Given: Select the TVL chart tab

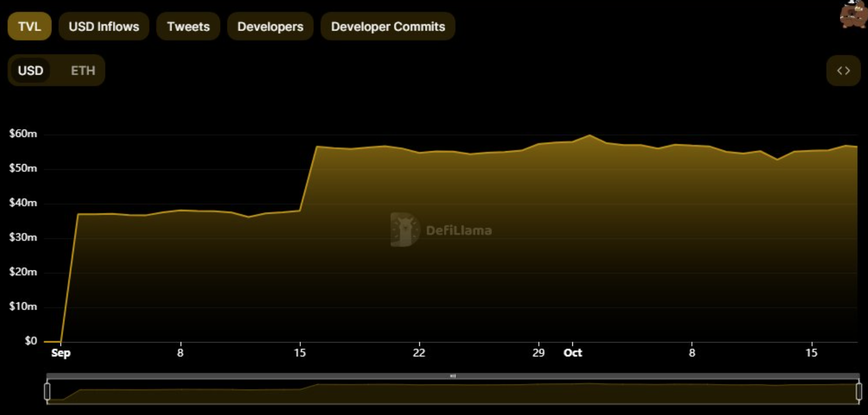Looking at the screenshot, I should coord(29,27).
